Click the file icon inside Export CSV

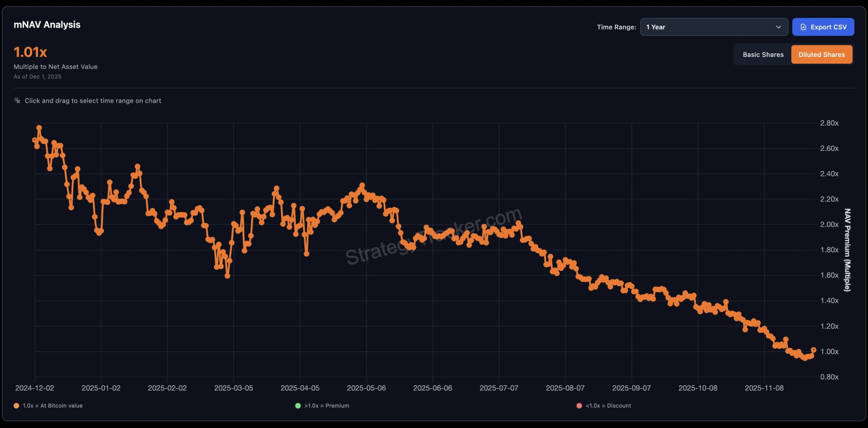803,27
